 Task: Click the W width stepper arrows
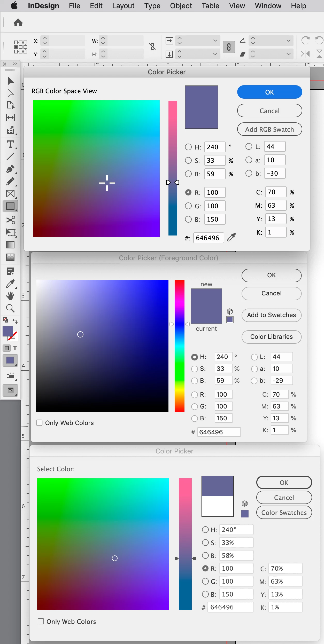tap(103, 41)
